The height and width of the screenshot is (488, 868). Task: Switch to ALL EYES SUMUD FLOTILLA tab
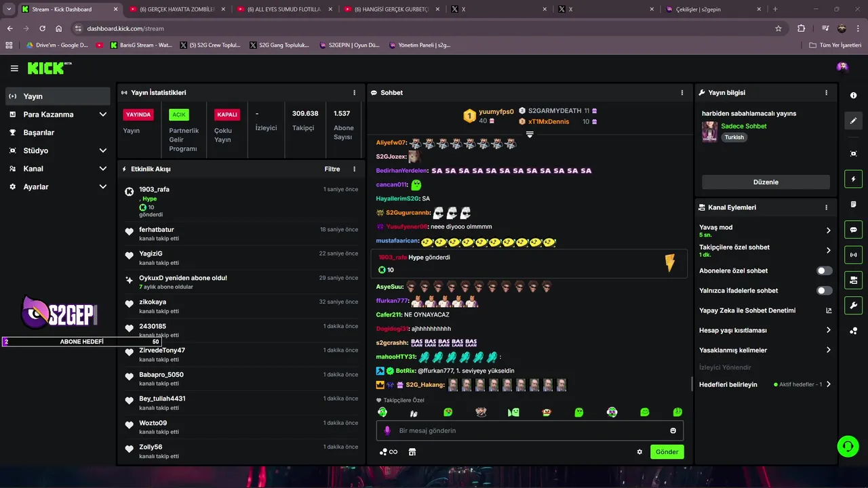[284, 9]
